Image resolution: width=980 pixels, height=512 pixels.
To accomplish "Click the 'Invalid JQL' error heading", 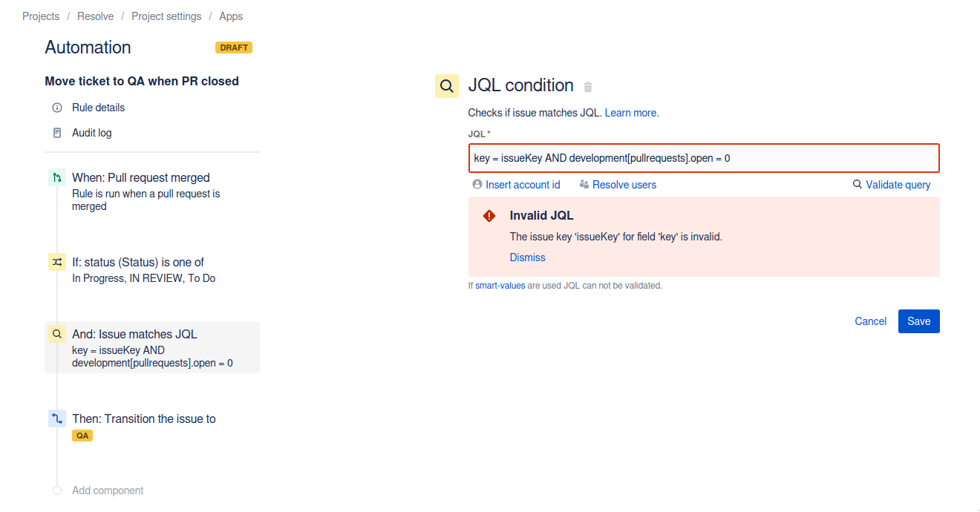I will [542, 216].
